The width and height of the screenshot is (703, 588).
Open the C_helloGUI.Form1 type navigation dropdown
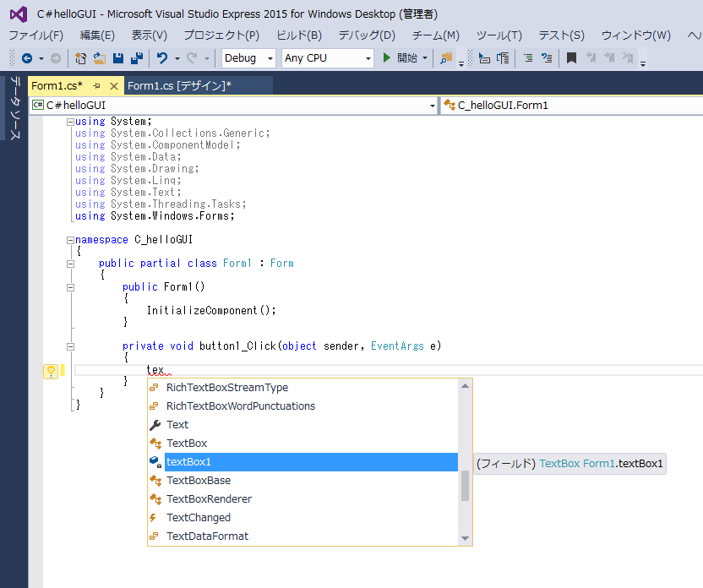572,106
